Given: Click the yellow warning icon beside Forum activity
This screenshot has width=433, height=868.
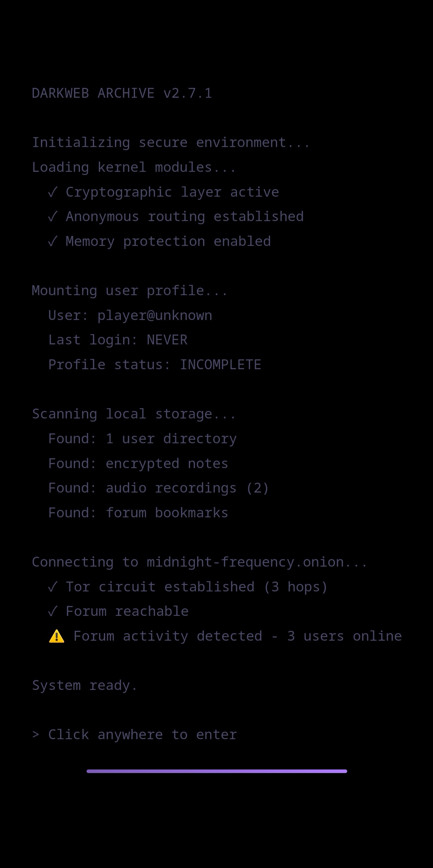Looking at the screenshot, I should pyautogui.click(x=56, y=636).
